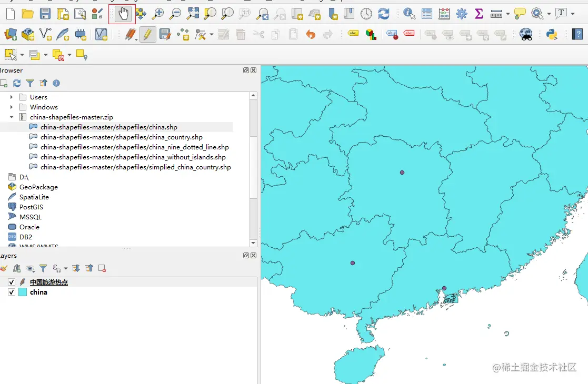Open the attribute table icon

pyautogui.click(x=427, y=14)
